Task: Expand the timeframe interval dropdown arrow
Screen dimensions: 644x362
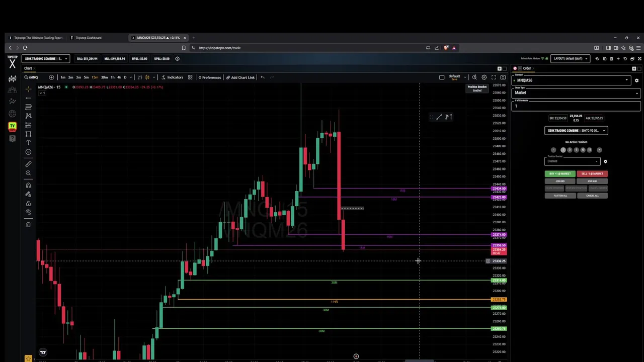Action: pyautogui.click(x=132, y=77)
